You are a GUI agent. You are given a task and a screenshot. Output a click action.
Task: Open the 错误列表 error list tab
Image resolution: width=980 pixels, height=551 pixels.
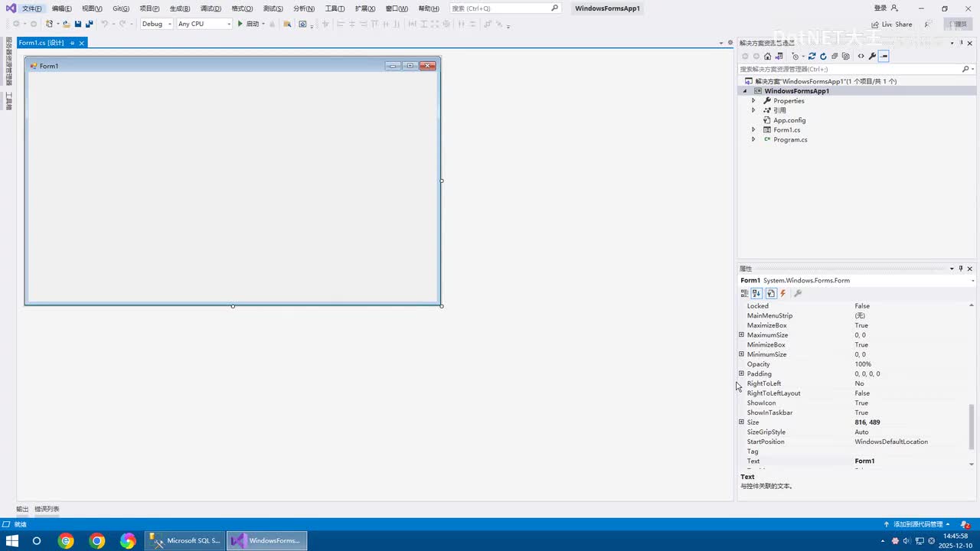tap(47, 509)
